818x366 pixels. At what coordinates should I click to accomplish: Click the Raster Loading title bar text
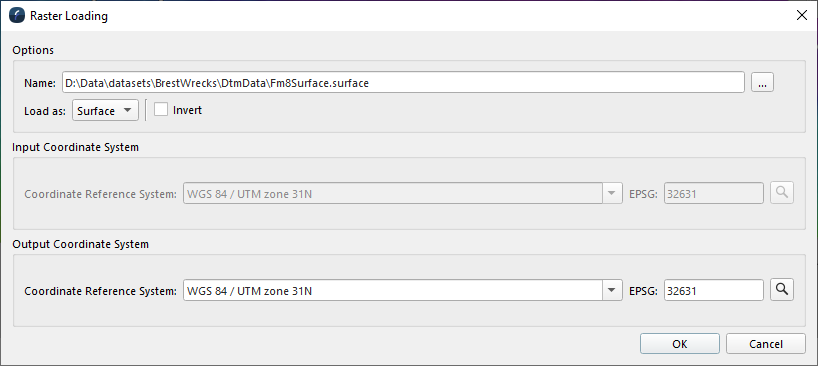click(x=69, y=16)
